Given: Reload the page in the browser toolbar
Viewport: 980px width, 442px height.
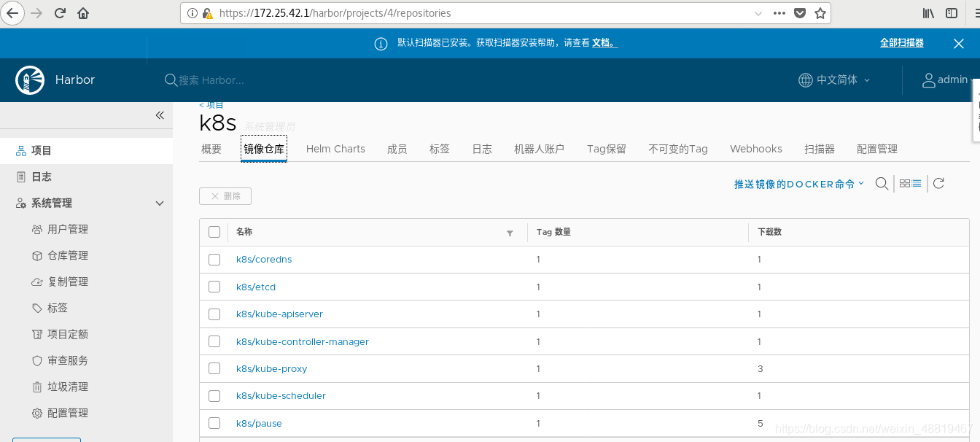Looking at the screenshot, I should click(60, 13).
